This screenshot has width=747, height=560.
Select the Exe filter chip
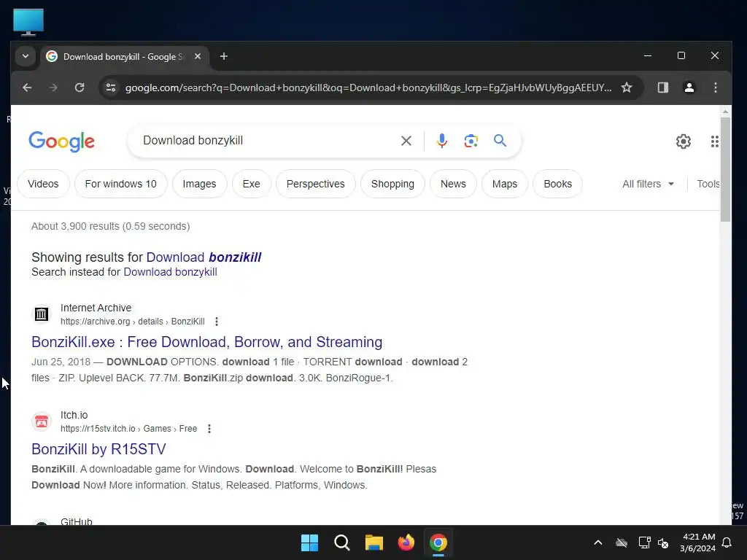point(251,184)
